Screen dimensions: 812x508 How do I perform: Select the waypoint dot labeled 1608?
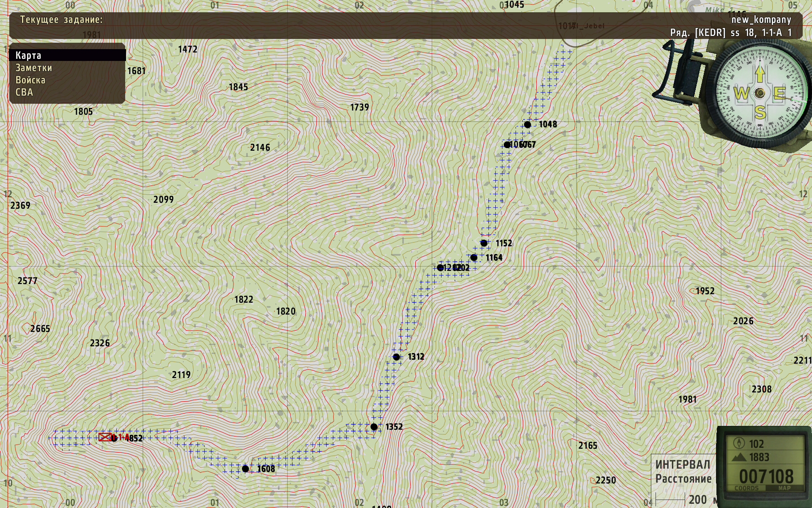(x=245, y=469)
